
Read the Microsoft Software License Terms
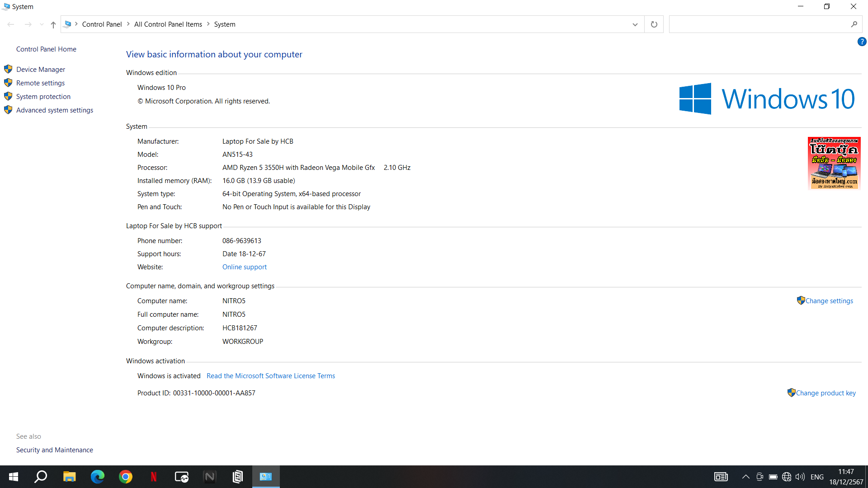click(271, 375)
